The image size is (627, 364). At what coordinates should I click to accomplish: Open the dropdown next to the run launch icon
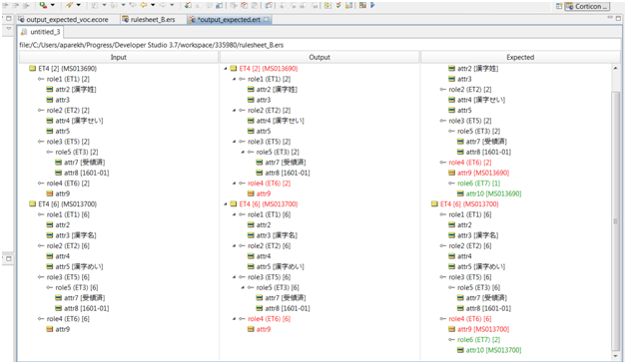coord(53,5)
